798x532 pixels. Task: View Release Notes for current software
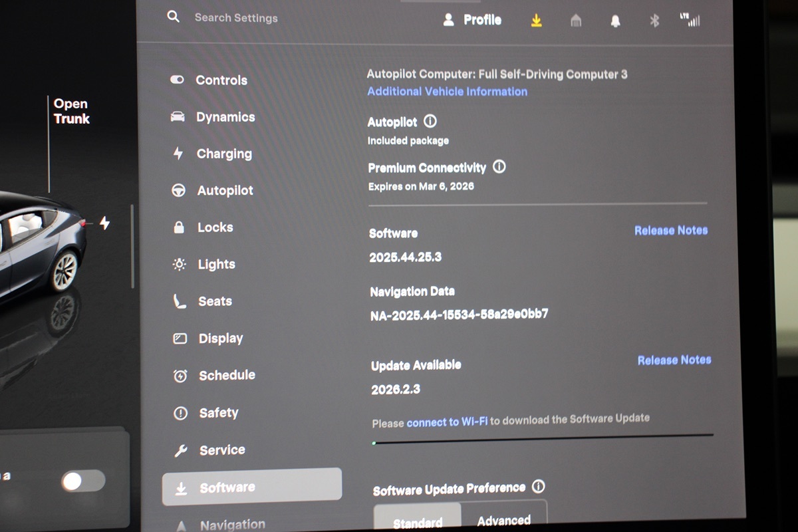click(670, 231)
